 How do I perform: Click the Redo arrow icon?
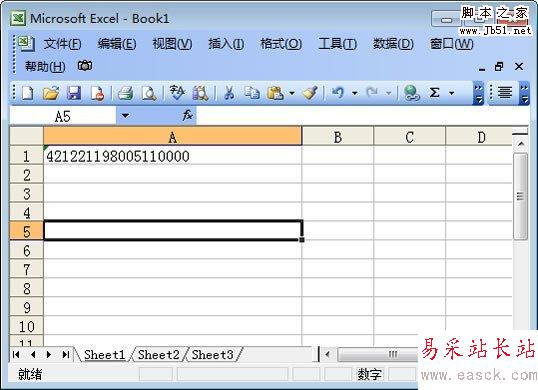click(372, 93)
